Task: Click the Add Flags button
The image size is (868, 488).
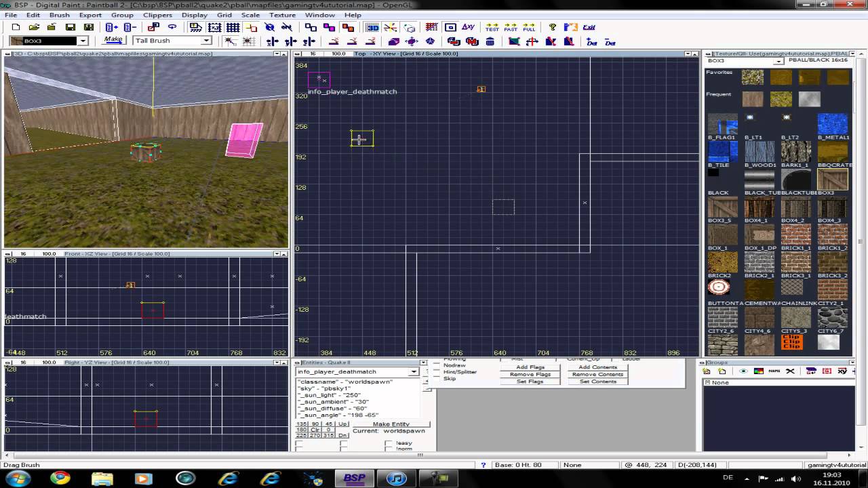Action: tap(530, 367)
